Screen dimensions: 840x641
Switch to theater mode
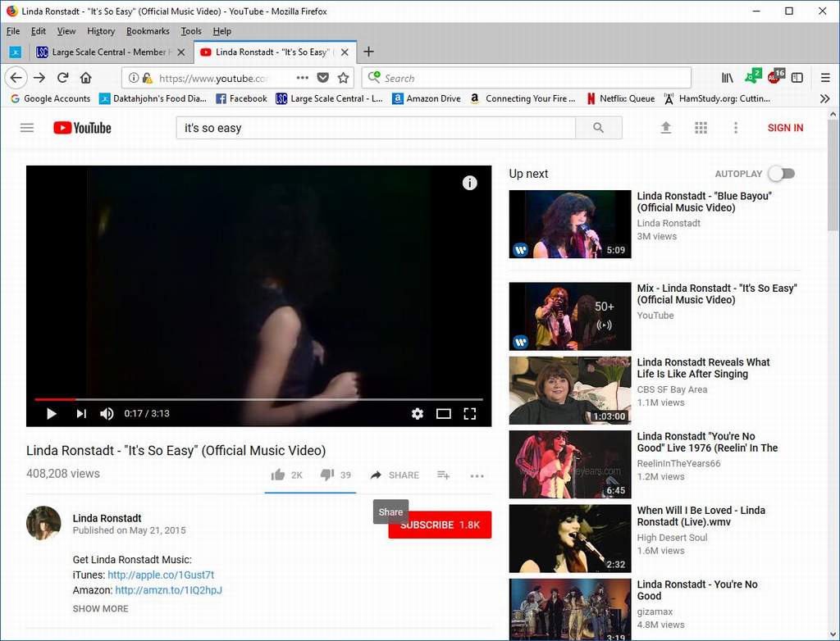pyautogui.click(x=444, y=413)
